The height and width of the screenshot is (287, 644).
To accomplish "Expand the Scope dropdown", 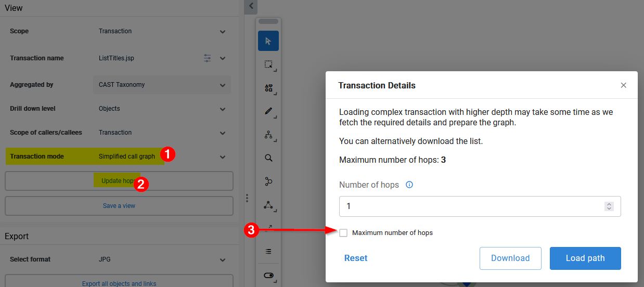I will pyautogui.click(x=223, y=32).
